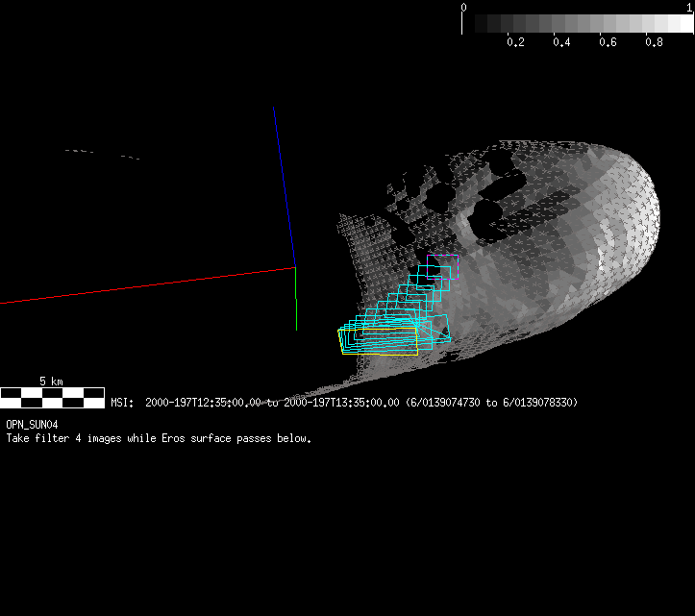
Task: Click the MSI time range text
Action: [x=344, y=403]
